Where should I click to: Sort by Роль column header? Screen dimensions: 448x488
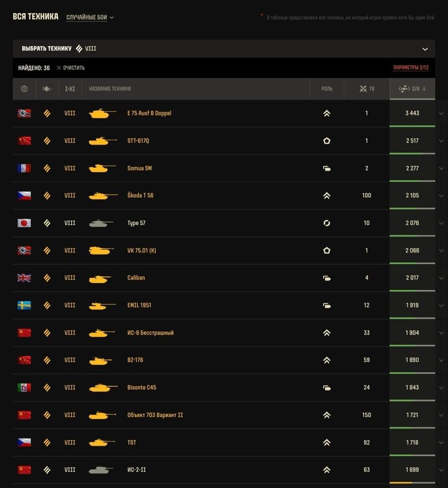click(x=327, y=89)
